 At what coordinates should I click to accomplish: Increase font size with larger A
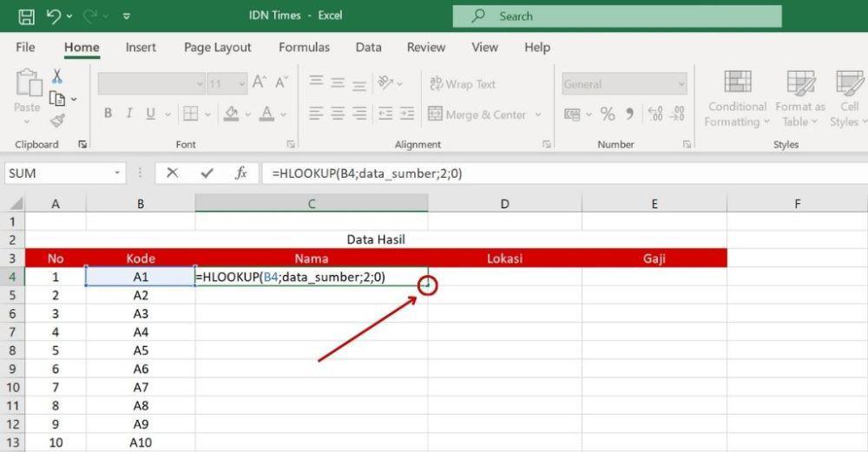pyautogui.click(x=259, y=83)
